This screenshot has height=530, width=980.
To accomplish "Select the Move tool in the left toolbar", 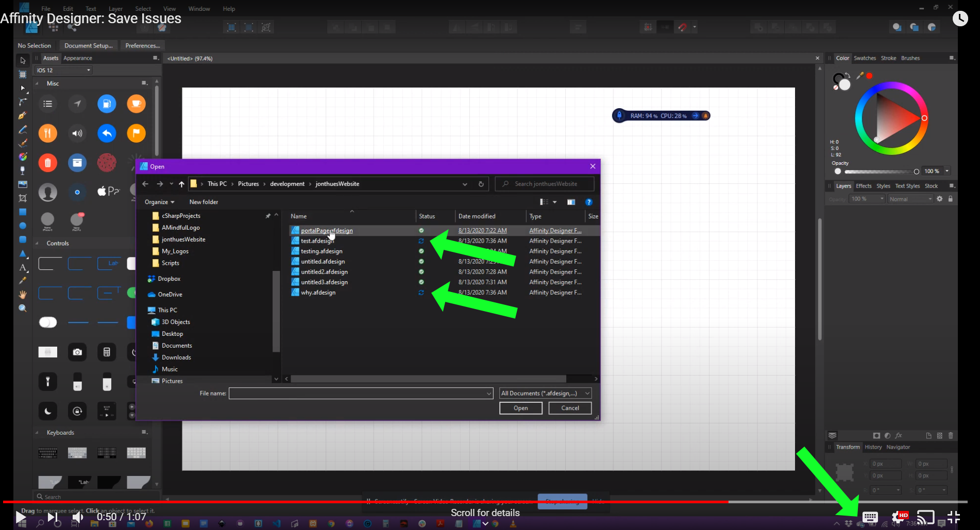I will pyautogui.click(x=23, y=60).
